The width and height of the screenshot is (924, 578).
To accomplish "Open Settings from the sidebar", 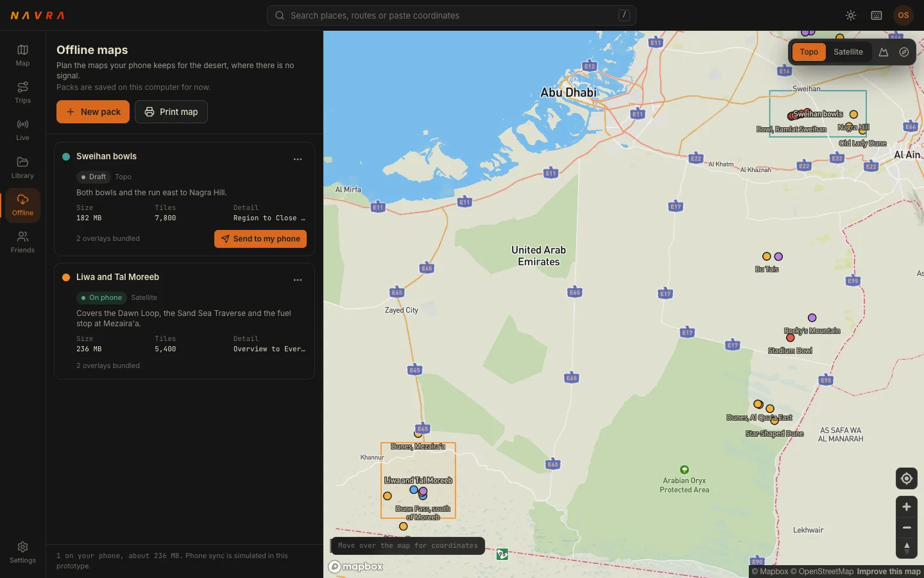I will click(22, 552).
